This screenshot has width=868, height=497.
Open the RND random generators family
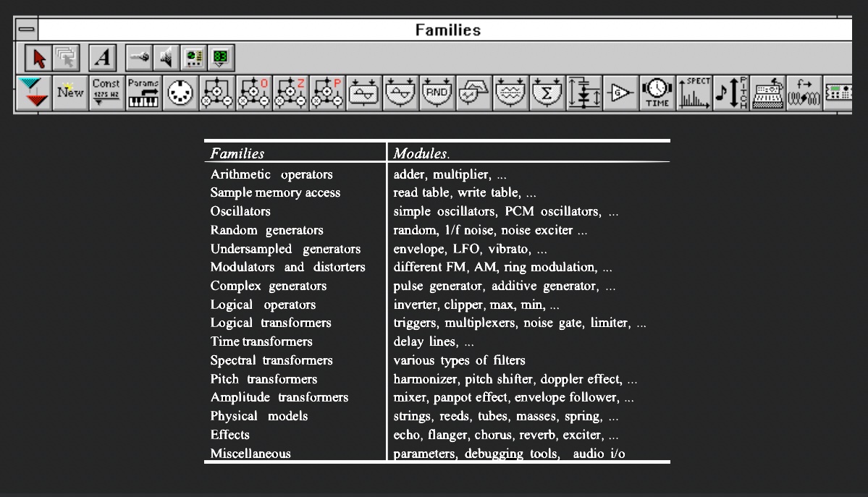[436, 93]
